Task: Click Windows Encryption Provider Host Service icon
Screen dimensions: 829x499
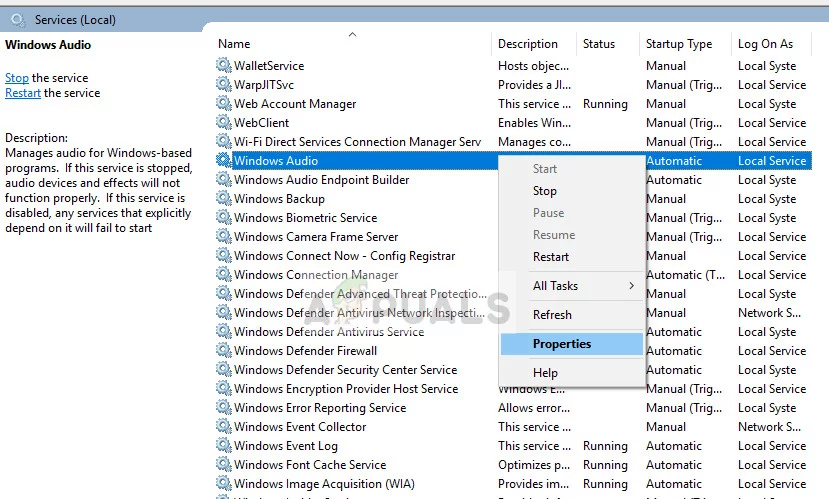Action: click(224, 389)
